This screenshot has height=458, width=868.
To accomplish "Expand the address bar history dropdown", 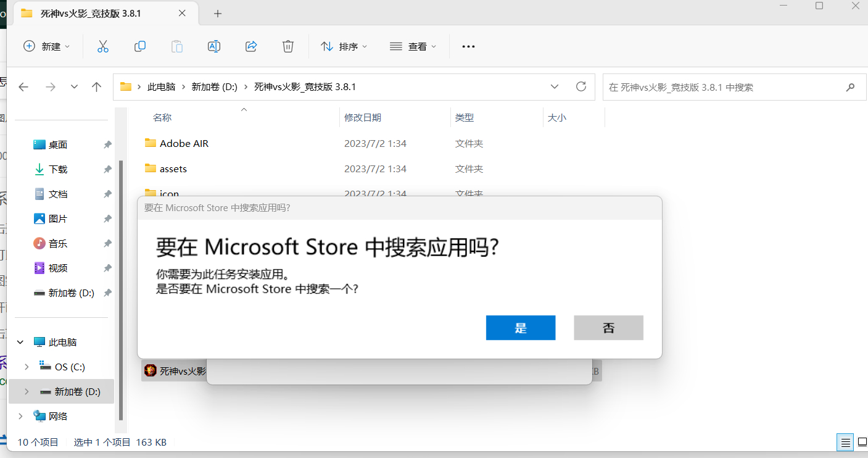I will click(x=555, y=86).
